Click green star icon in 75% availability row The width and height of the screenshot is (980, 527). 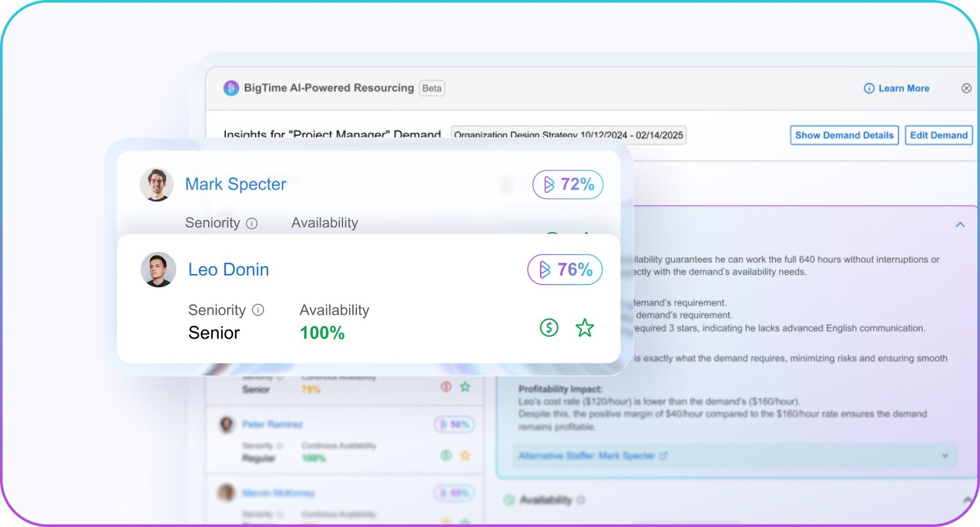click(x=465, y=387)
